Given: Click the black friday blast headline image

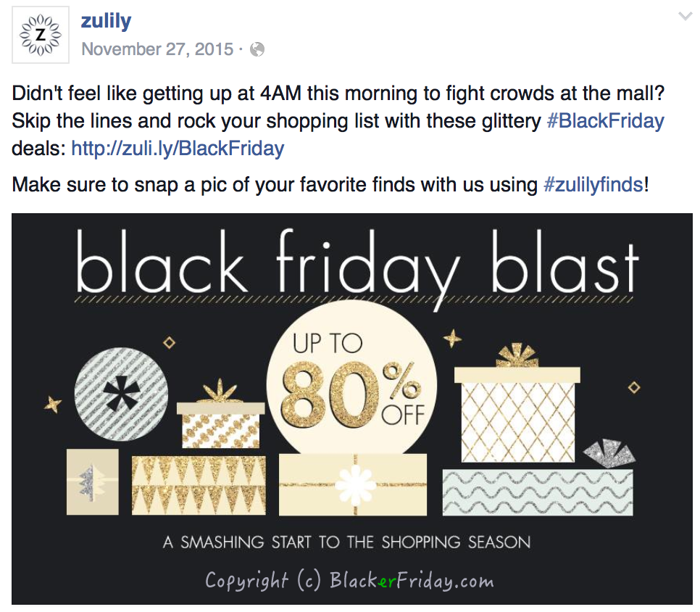Looking at the screenshot, I should pyautogui.click(x=357, y=263).
